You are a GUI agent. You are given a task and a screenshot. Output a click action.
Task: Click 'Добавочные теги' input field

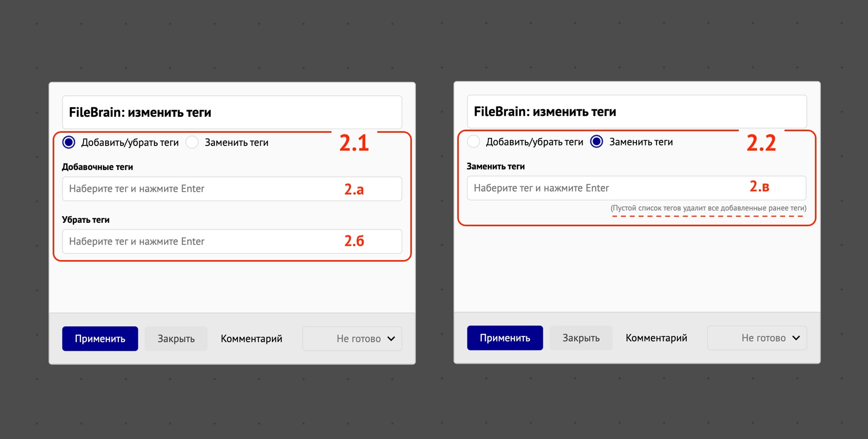point(232,189)
